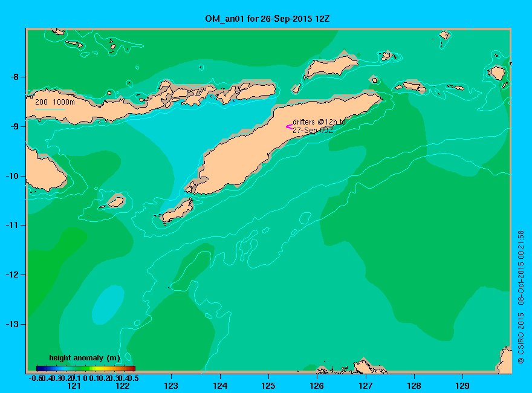Click the red end of the height anomaly colorbar
The height and width of the screenshot is (393, 532).
tap(132, 368)
